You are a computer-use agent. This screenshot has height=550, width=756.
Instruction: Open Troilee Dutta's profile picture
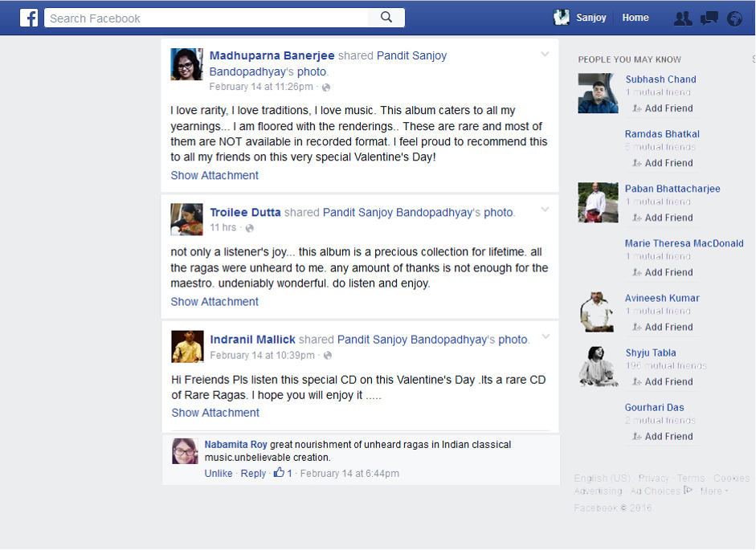186,219
